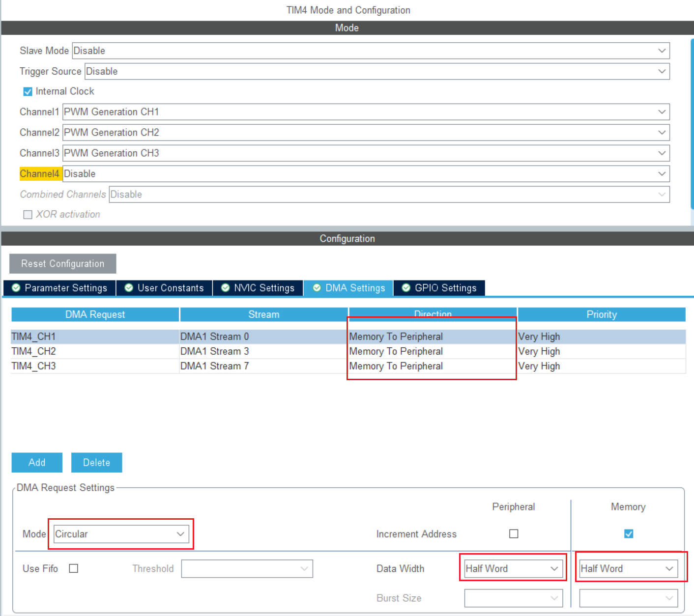Click the Stream column header
The height and width of the screenshot is (616, 694).
264,314
